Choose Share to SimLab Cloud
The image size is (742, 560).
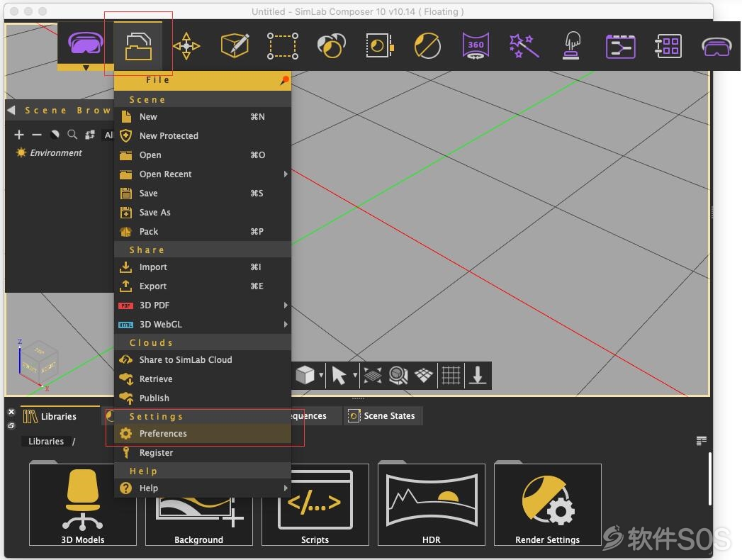click(x=203, y=360)
